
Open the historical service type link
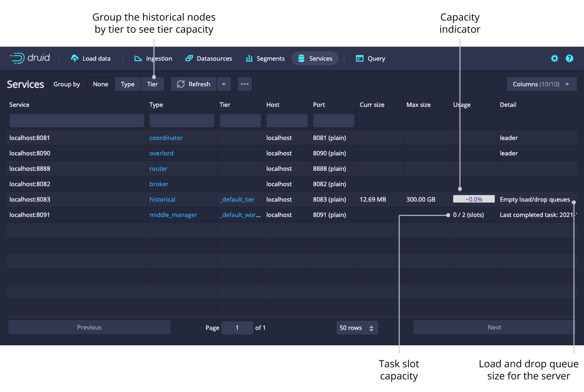click(162, 199)
